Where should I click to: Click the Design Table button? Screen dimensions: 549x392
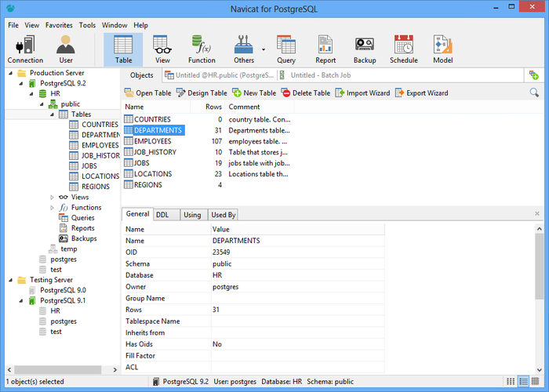point(202,93)
